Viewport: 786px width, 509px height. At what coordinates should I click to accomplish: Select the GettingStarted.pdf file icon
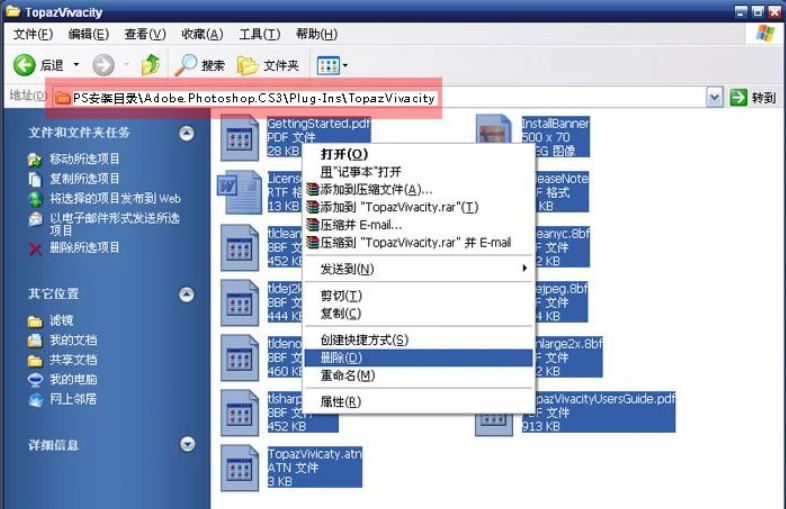[240, 137]
